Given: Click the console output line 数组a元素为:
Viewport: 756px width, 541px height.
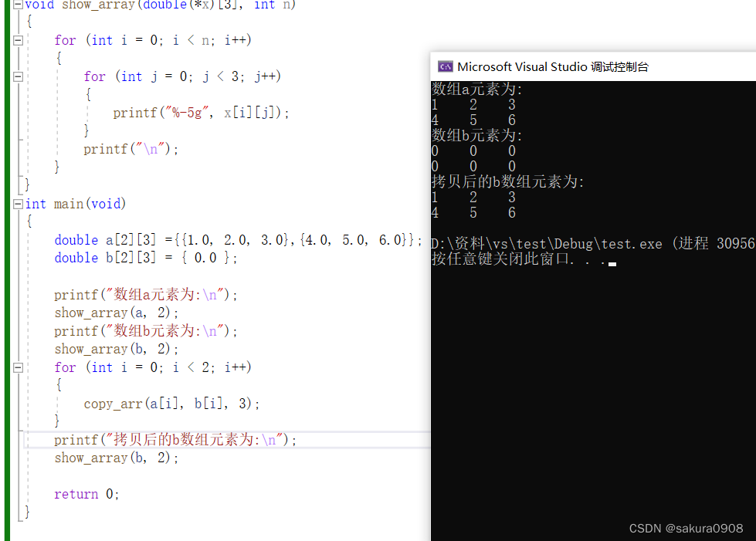Looking at the screenshot, I should click(x=477, y=89).
